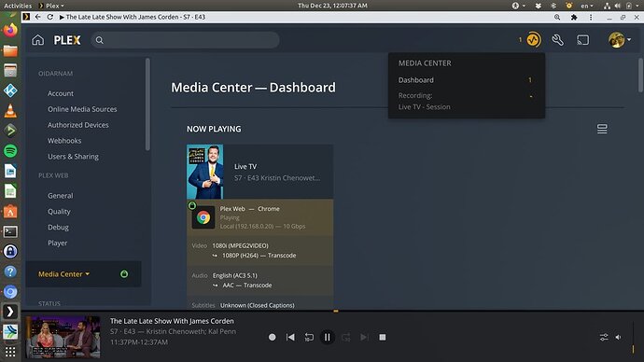The image size is (644, 362).
Task: Open Debug under Plex Web
Action: [x=58, y=228]
